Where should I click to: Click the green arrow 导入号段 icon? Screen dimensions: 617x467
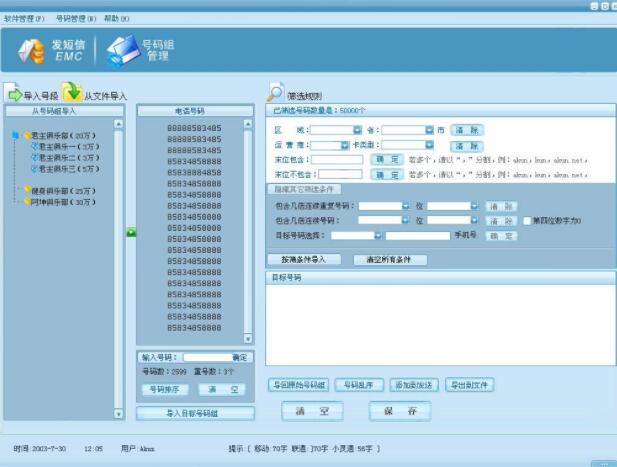(x=14, y=94)
